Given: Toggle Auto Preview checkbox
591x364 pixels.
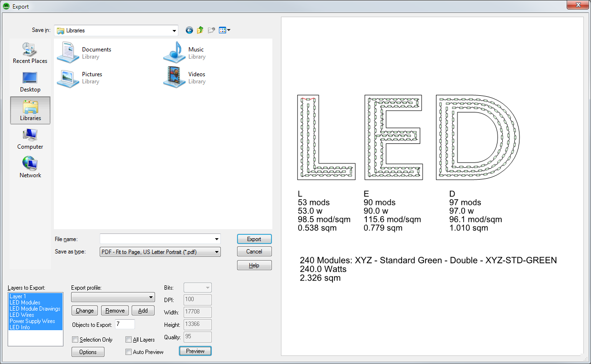Looking at the screenshot, I should [129, 352].
